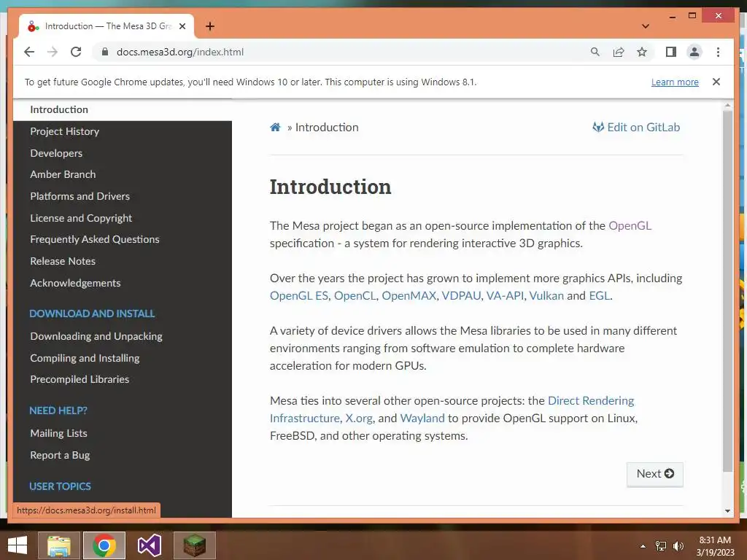Open Developers in the sidebar
Viewport: 747px width, 560px height.
[x=56, y=153]
